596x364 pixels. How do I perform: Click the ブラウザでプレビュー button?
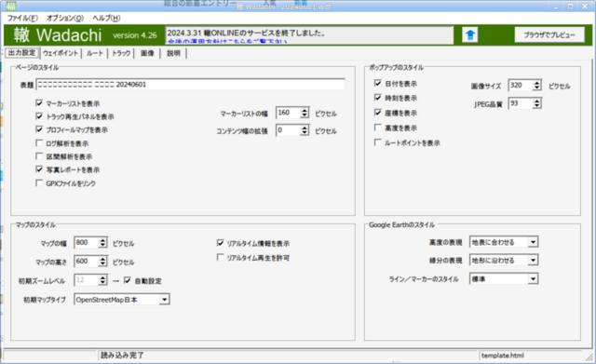pos(549,35)
